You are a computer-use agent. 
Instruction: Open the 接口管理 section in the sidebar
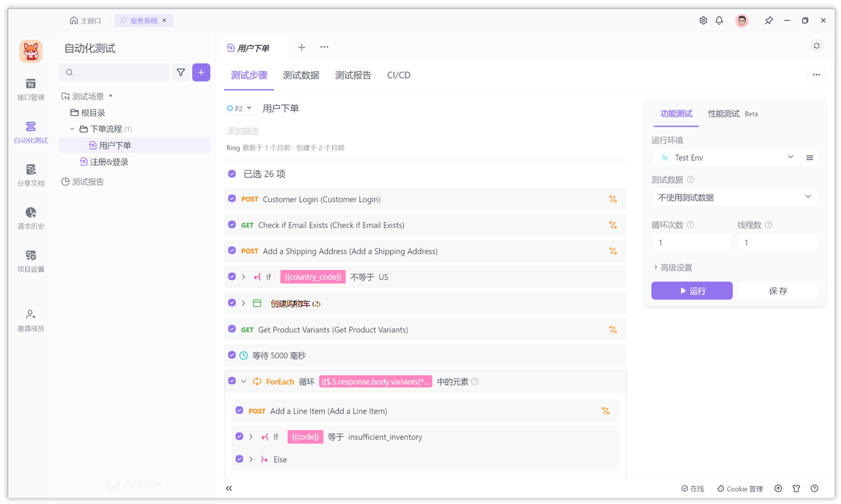tap(30, 89)
